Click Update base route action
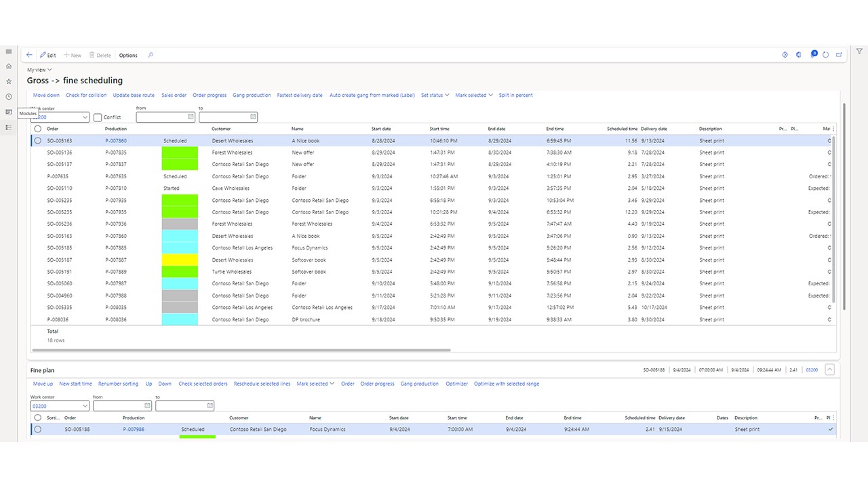 (134, 95)
